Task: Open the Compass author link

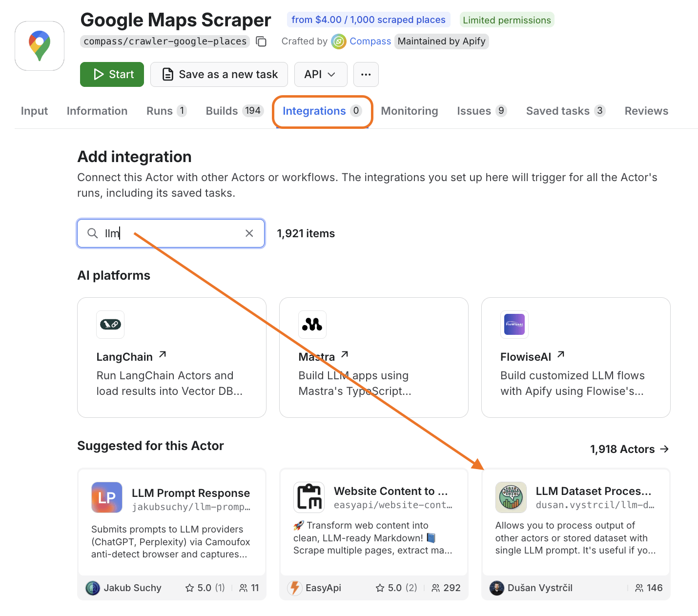Action: tap(370, 41)
